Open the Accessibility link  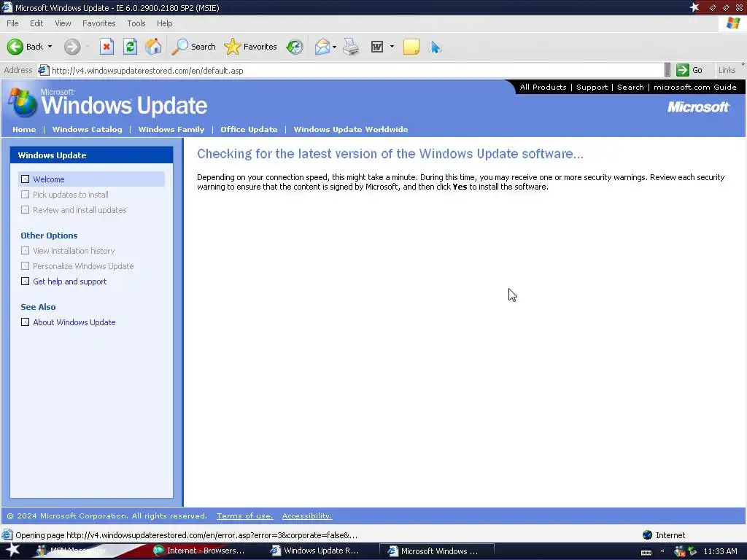307,516
